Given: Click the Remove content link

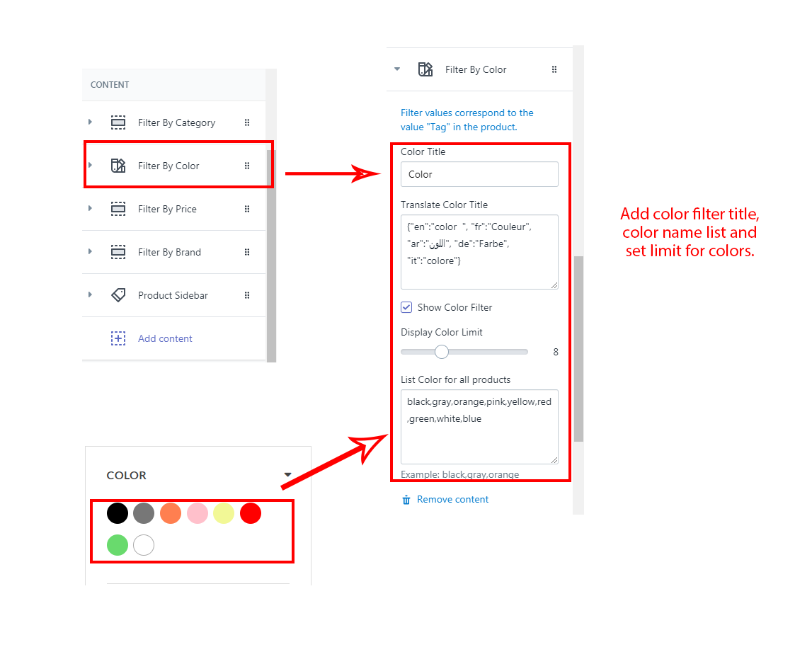Looking at the screenshot, I should [x=452, y=500].
